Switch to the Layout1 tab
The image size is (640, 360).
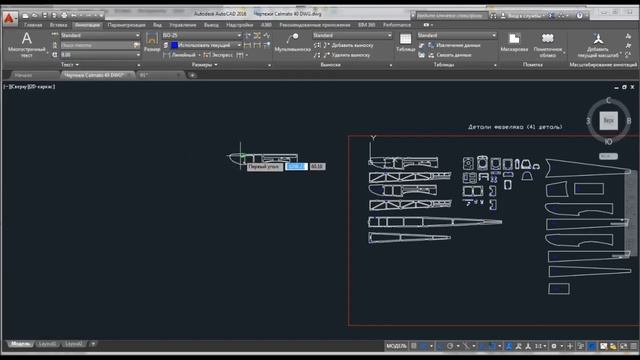(47, 344)
